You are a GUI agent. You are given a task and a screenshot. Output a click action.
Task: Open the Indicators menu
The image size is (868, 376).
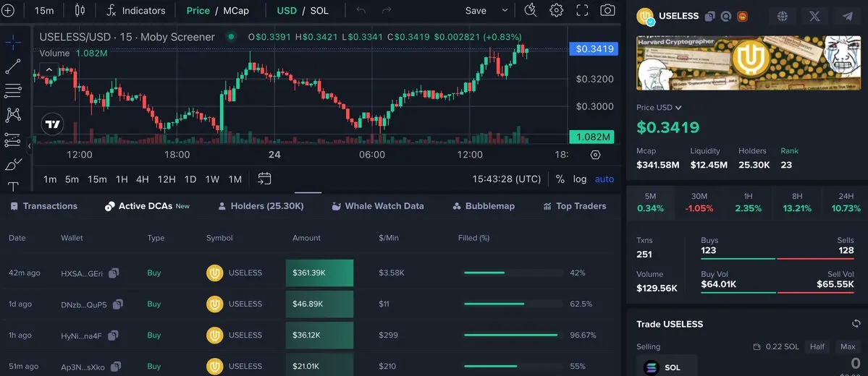pyautogui.click(x=136, y=11)
